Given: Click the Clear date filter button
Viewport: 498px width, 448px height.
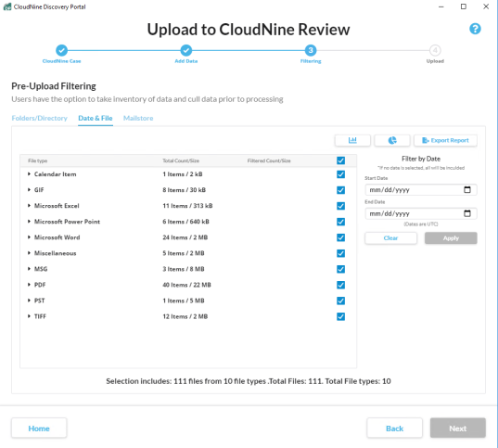Looking at the screenshot, I should pyautogui.click(x=390, y=238).
